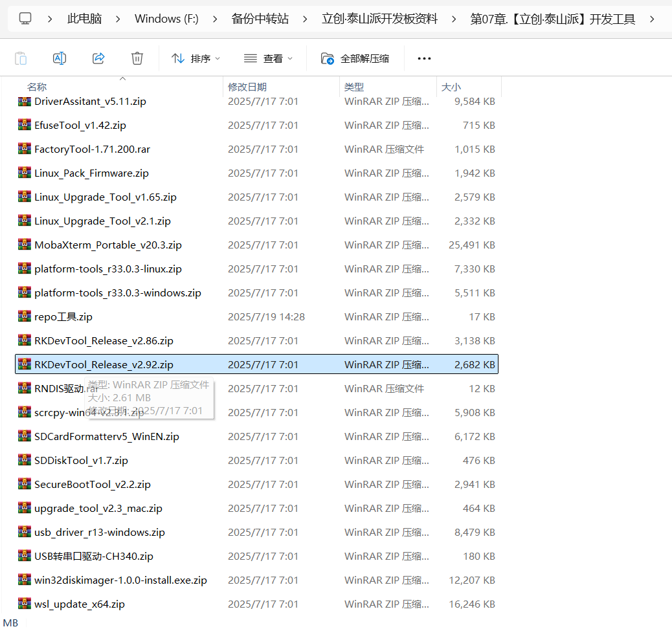Click the EfuseTool_v1.42.zip archive icon
This screenshot has width=672, height=629.
25,125
